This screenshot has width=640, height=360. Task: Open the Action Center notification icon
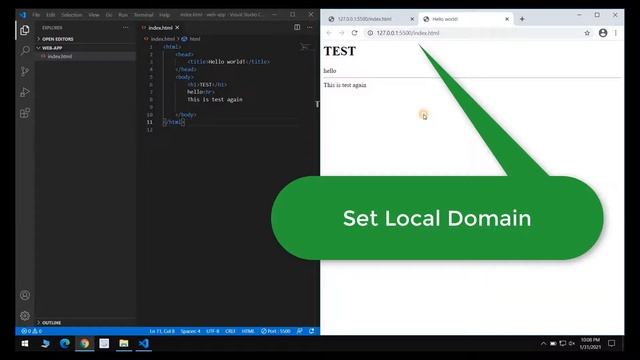point(611,344)
